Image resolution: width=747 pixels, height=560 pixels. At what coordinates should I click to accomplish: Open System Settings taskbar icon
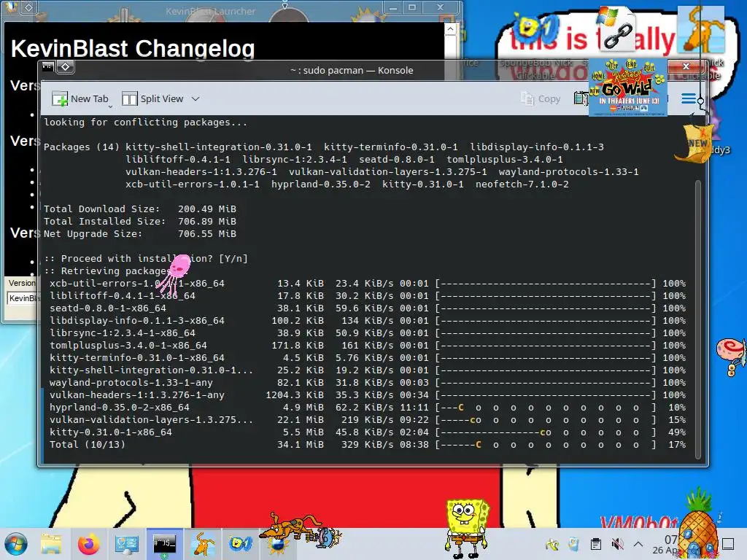(x=126, y=544)
